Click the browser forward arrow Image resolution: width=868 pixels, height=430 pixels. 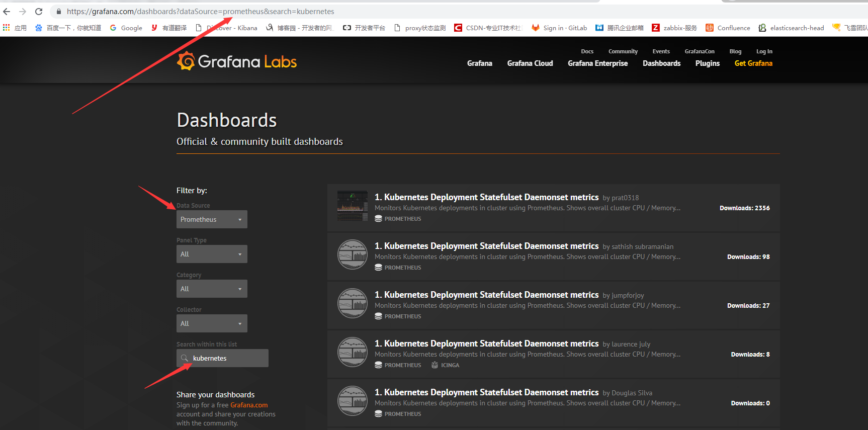point(23,11)
